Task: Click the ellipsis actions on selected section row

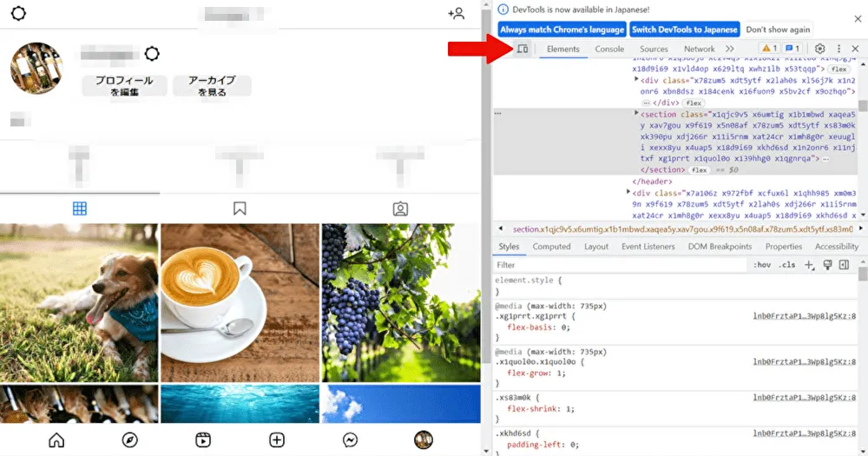Action: 497,114
